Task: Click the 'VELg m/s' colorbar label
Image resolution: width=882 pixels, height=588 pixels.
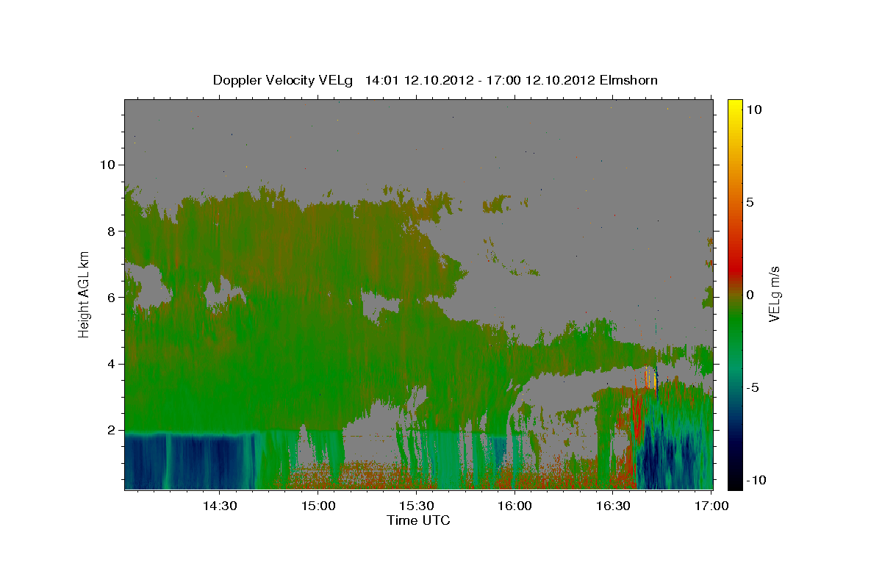Action: click(x=774, y=295)
